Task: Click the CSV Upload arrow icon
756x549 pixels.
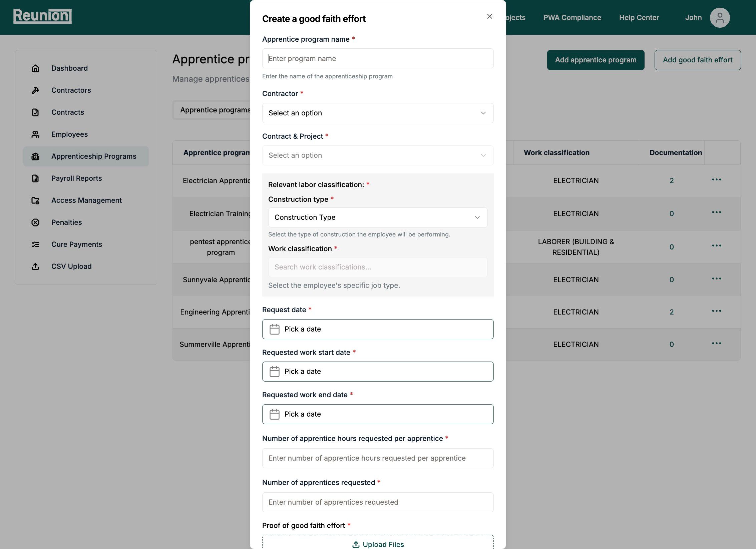Action: click(x=35, y=266)
